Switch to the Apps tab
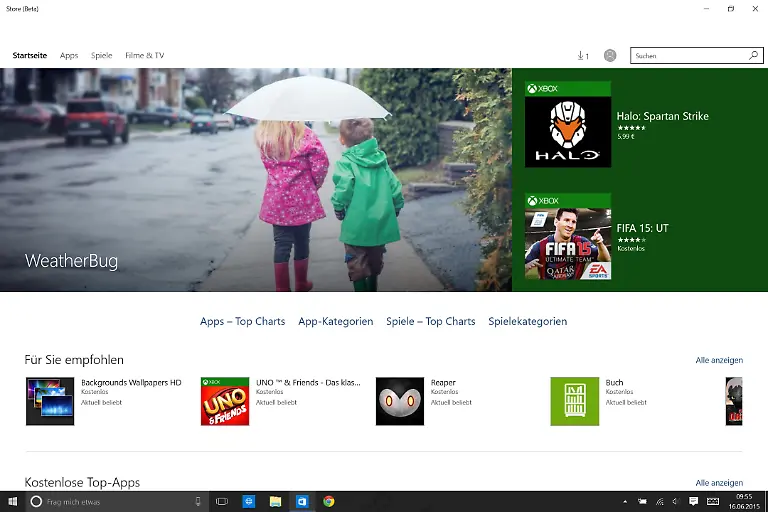 click(x=69, y=56)
